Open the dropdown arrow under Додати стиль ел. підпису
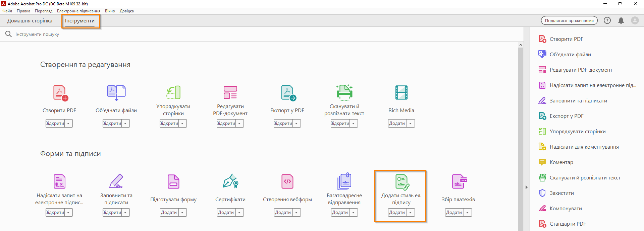This screenshot has width=644, height=231. click(x=411, y=213)
